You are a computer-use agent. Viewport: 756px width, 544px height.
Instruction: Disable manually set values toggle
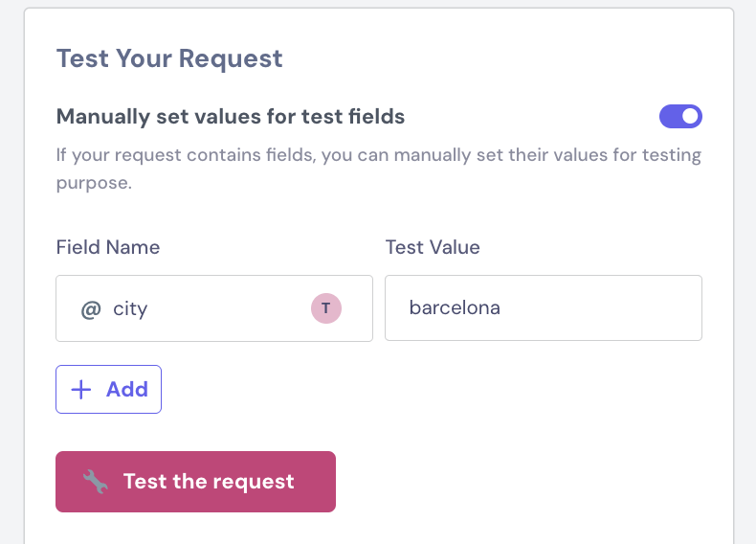pyautogui.click(x=680, y=116)
